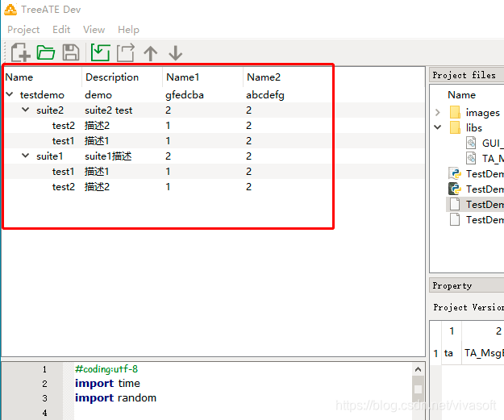Click the Open Project folder icon
The width and height of the screenshot is (504, 420).
pyautogui.click(x=46, y=52)
